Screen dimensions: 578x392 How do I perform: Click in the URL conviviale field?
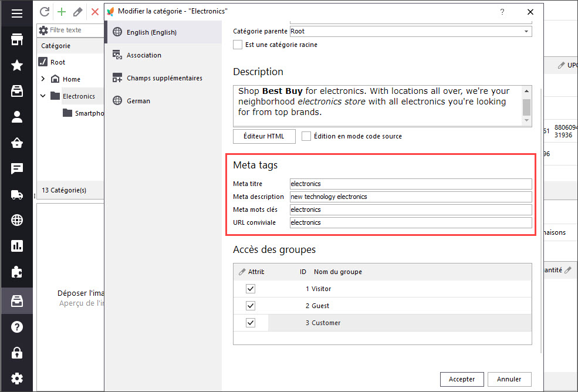411,222
